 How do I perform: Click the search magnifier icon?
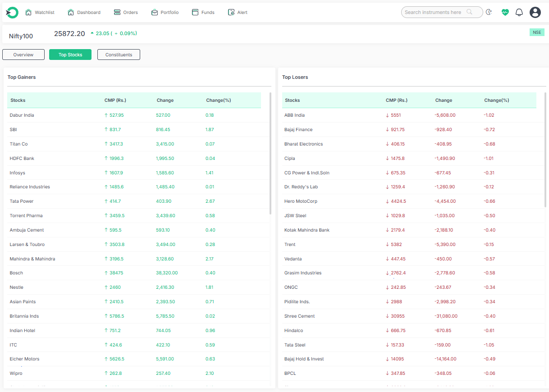pyautogui.click(x=470, y=12)
